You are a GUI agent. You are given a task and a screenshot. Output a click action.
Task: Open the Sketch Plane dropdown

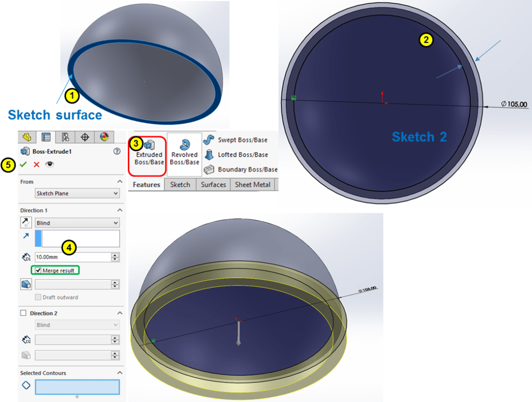77,193
